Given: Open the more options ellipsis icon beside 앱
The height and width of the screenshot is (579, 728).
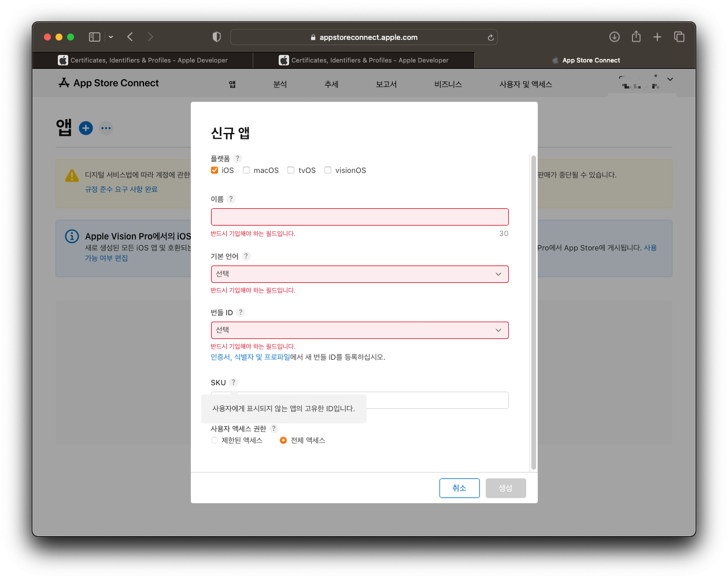Looking at the screenshot, I should [106, 128].
